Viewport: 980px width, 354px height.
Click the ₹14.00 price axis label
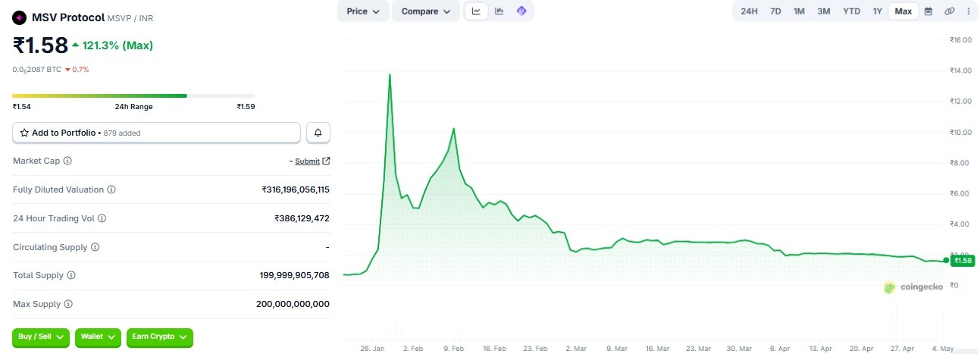[961, 70]
